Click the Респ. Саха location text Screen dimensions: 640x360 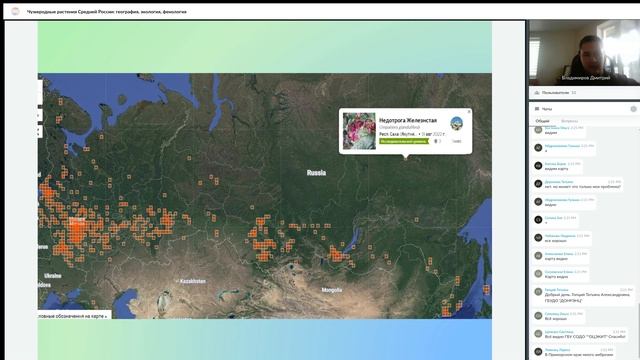398,134
